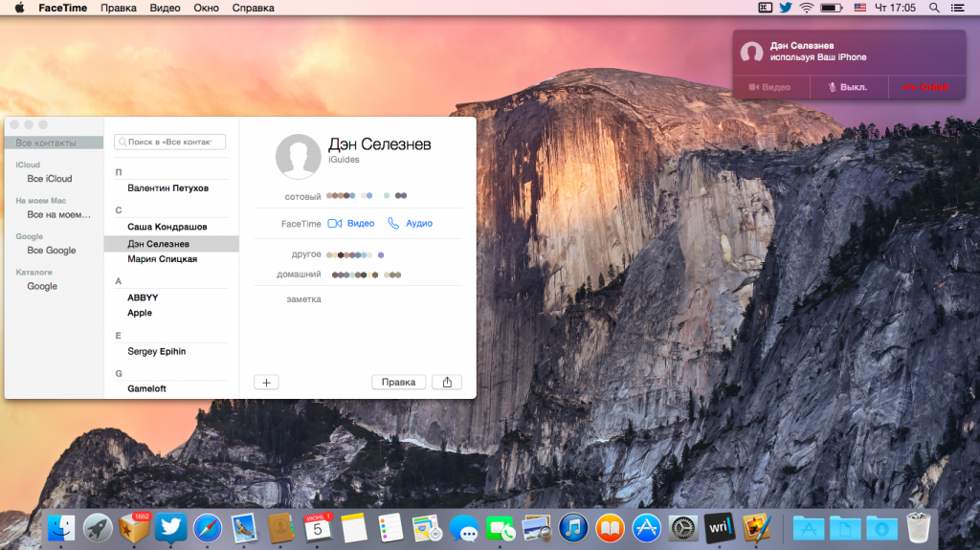Select Все Google group
The width and height of the screenshot is (980, 550).
point(52,250)
